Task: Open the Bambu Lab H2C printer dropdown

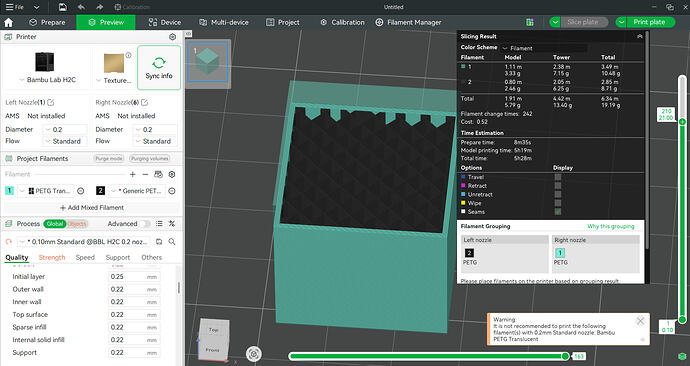Action: click(x=48, y=80)
